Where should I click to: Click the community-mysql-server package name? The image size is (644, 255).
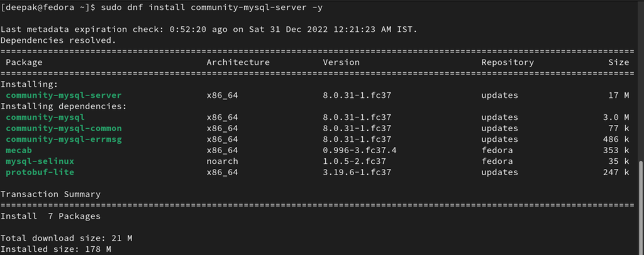click(x=64, y=95)
